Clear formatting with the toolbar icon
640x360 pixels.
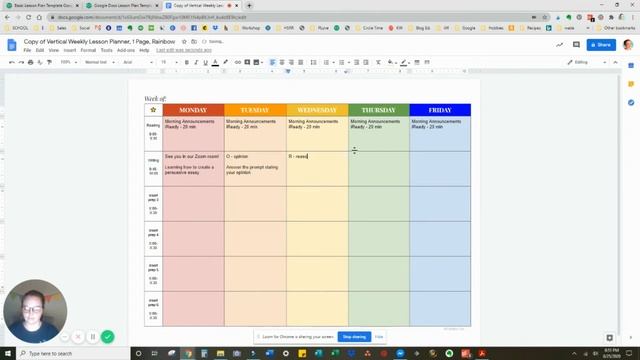coord(378,62)
